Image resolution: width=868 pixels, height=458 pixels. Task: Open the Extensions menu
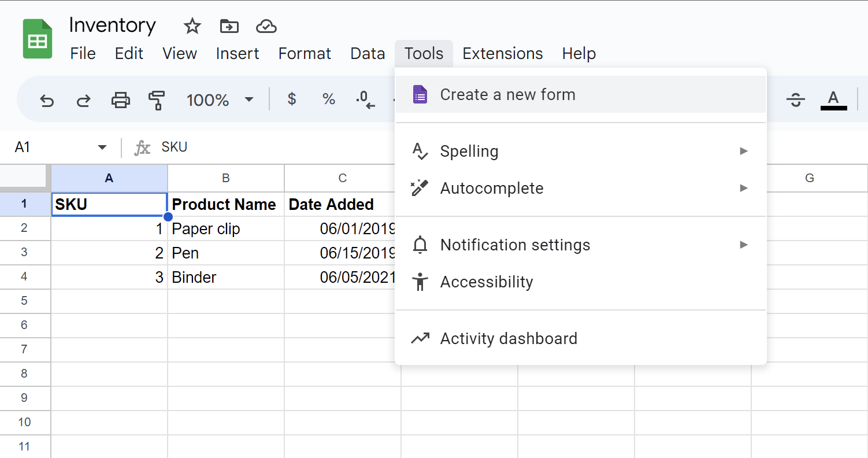[503, 54]
